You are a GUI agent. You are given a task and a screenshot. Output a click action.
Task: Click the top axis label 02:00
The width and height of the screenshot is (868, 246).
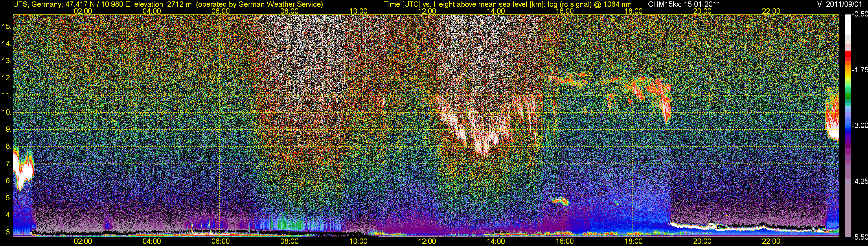tap(83, 11)
